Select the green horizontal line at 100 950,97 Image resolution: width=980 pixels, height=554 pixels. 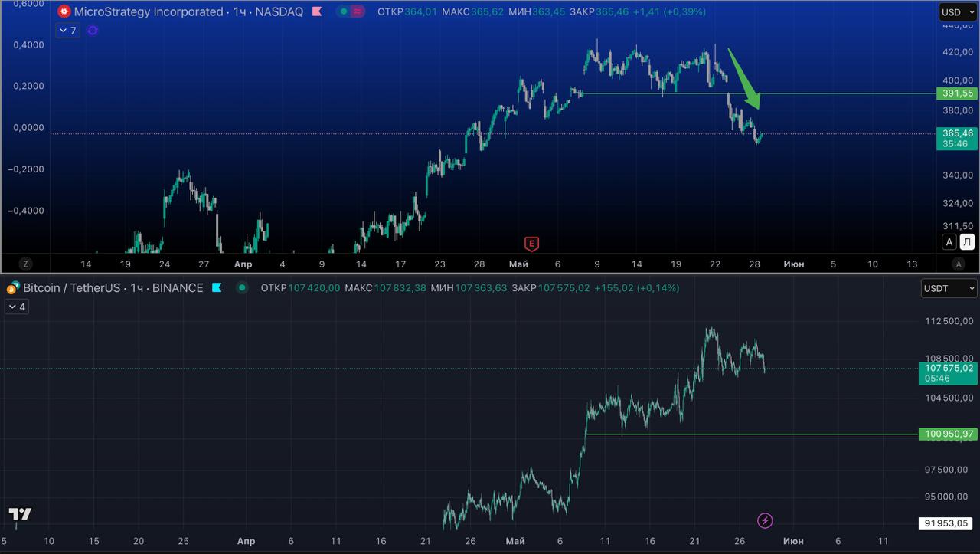[x=750, y=434]
